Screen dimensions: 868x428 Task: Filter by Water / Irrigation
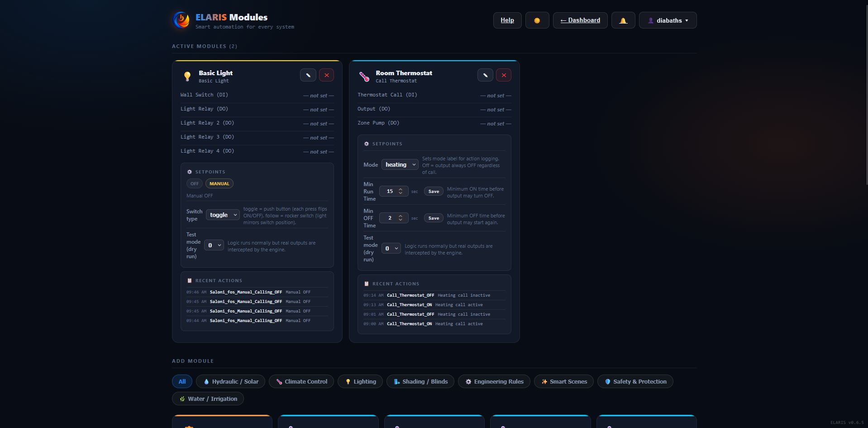(x=208, y=399)
